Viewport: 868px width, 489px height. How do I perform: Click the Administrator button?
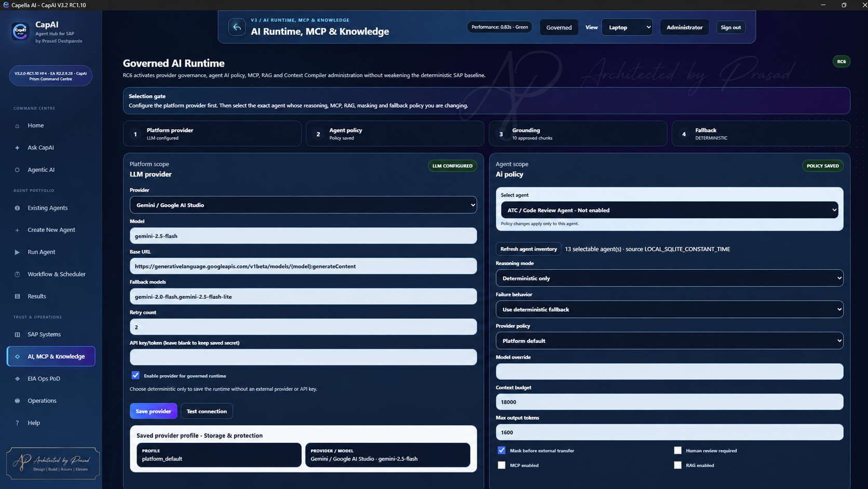[684, 27]
